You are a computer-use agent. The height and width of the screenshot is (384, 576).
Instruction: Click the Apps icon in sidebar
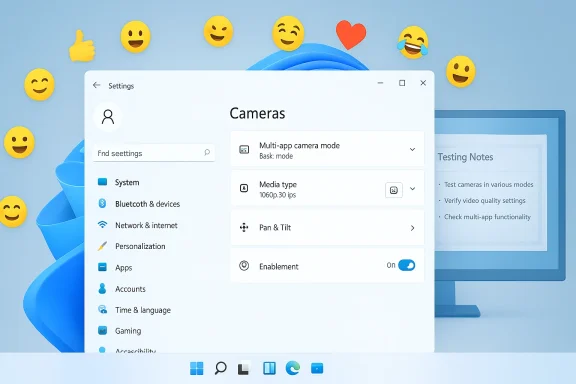tap(102, 267)
